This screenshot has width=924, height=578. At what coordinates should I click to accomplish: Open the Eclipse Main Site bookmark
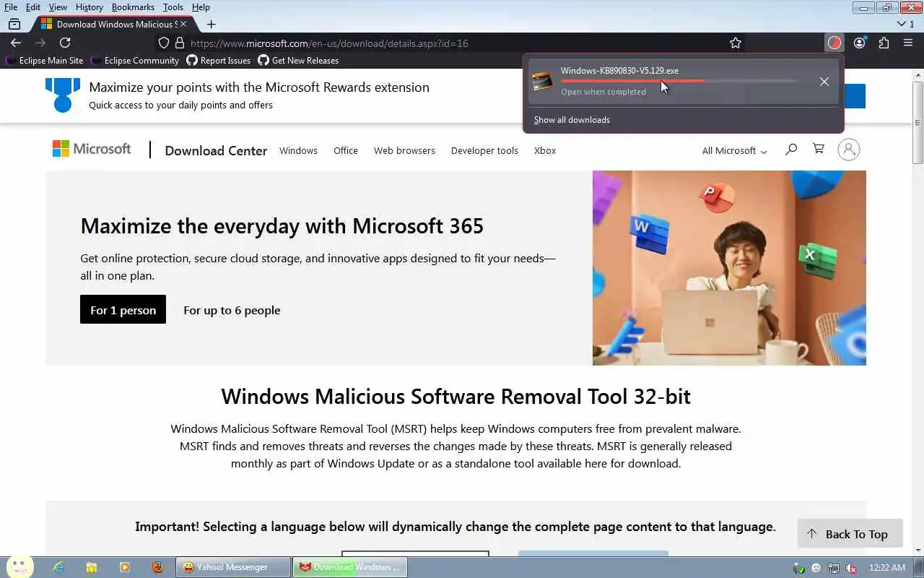(44, 61)
